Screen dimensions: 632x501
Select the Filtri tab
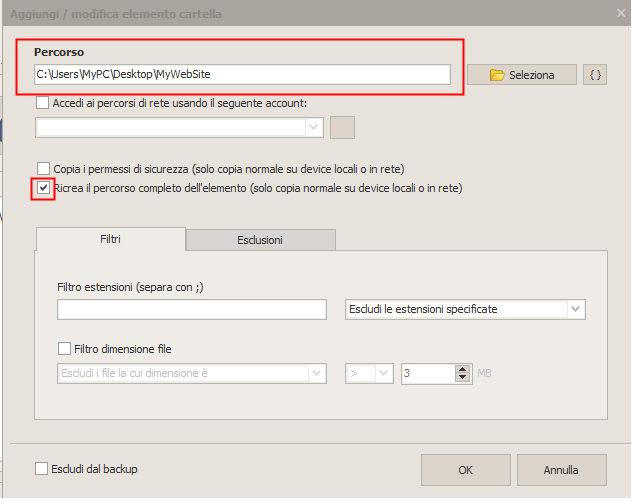point(110,239)
